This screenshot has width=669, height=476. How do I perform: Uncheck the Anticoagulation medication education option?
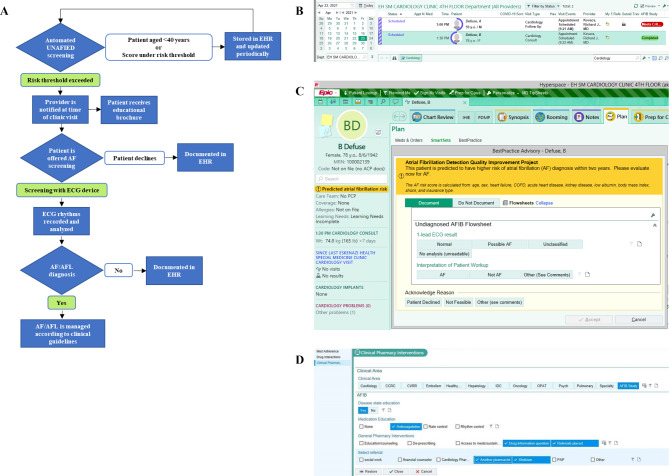406,426
